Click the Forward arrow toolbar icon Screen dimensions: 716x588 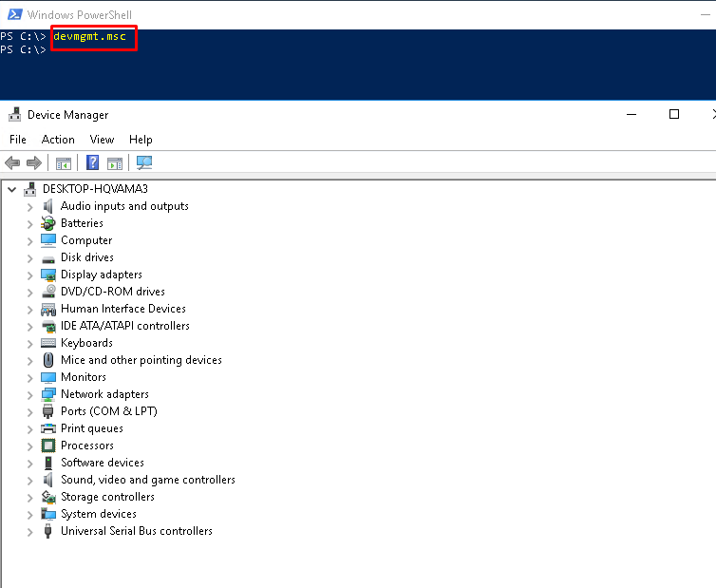tap(34, 162)
